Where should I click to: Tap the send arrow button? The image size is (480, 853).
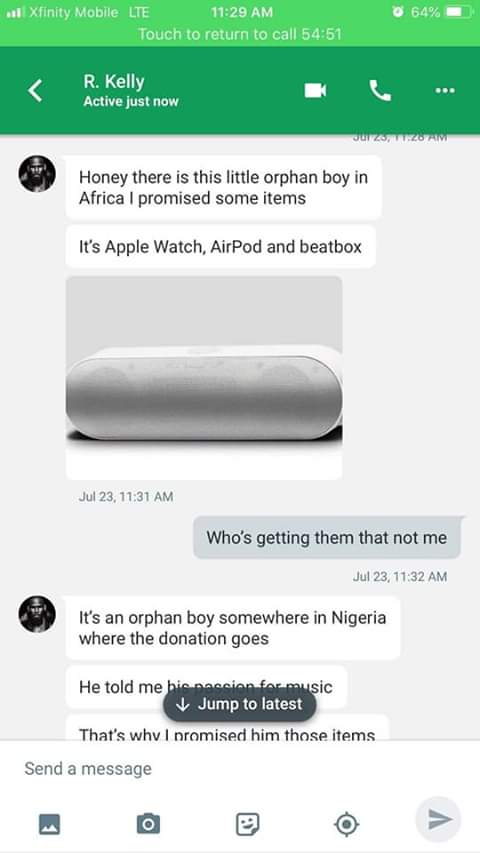pyautogui.click(x=438, y=820)
